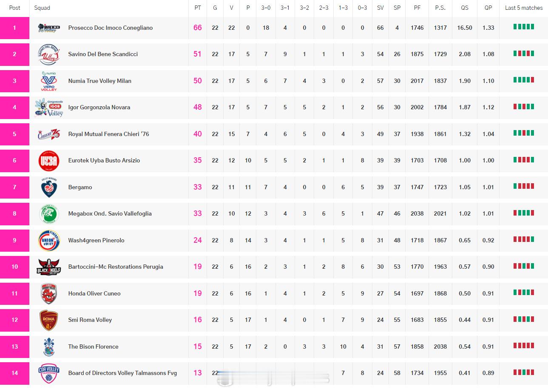The height and width of the screenshot is (392, 548).
Task: Open Numia True Volley Milan team name
Action: (99, 81)
